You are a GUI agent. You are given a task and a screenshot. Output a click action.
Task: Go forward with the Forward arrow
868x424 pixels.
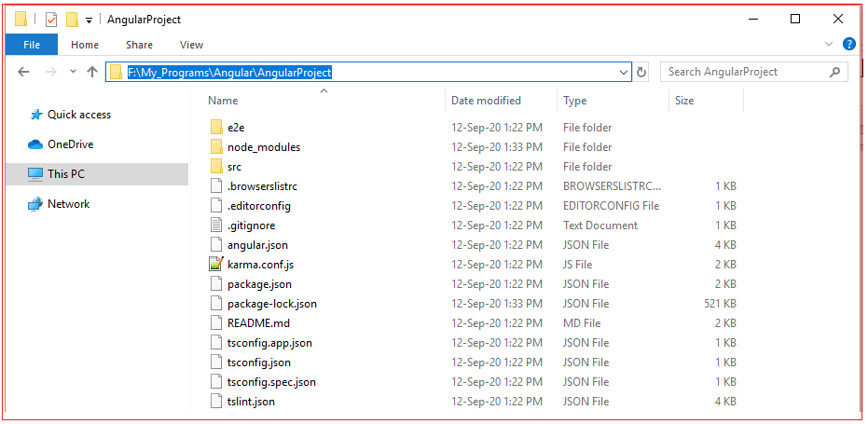click(x=51, y=72)
